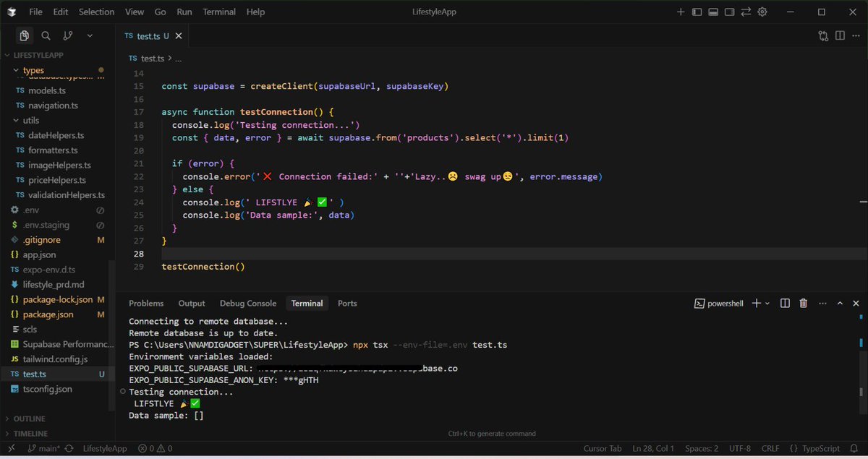Open remote window icon in status bar
868x459 pixels.
[x=12, y=448]
